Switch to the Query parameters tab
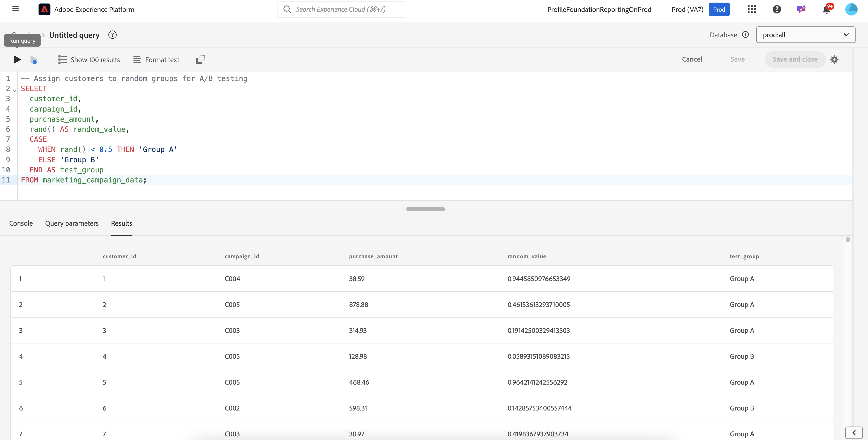The height and width of the screenshot is (440, 868). [72, 223]
